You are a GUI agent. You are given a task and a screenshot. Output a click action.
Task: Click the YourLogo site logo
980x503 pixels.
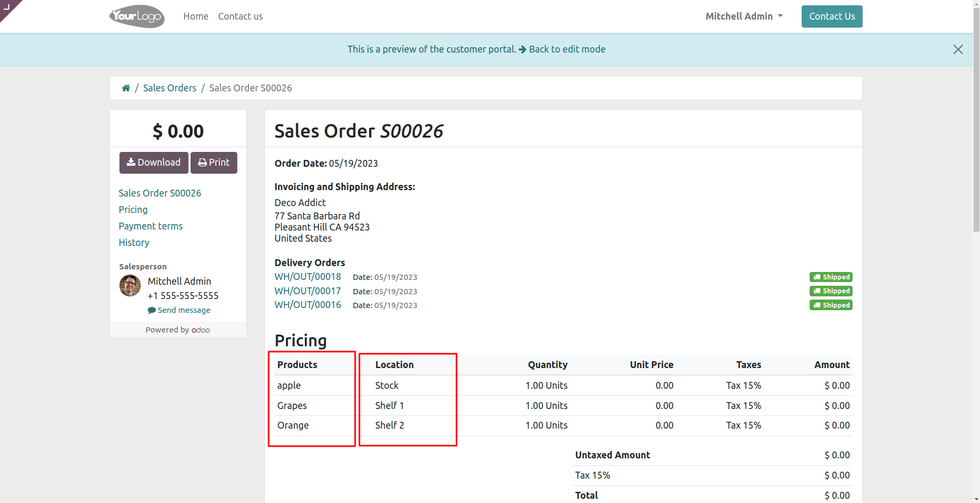[x=137, y=16]
